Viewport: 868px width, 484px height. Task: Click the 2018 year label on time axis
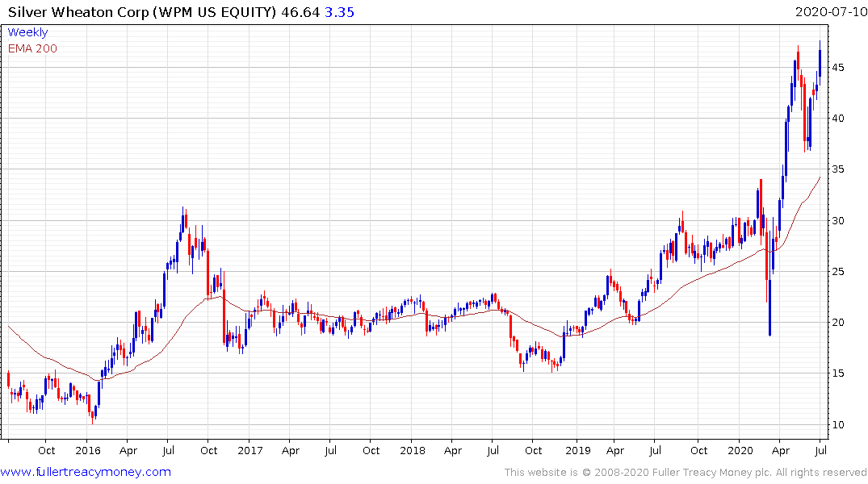coord(413,450)
